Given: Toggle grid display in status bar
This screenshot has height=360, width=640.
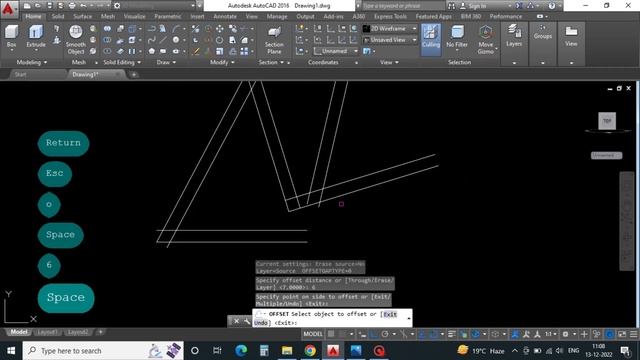Looking at the screenshot, I should (331, 334).
